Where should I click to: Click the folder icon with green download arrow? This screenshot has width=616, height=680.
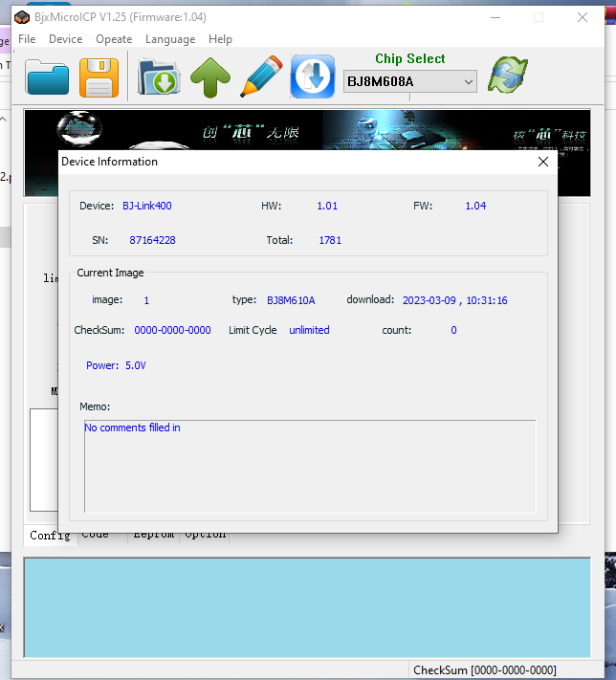point(159,77)
